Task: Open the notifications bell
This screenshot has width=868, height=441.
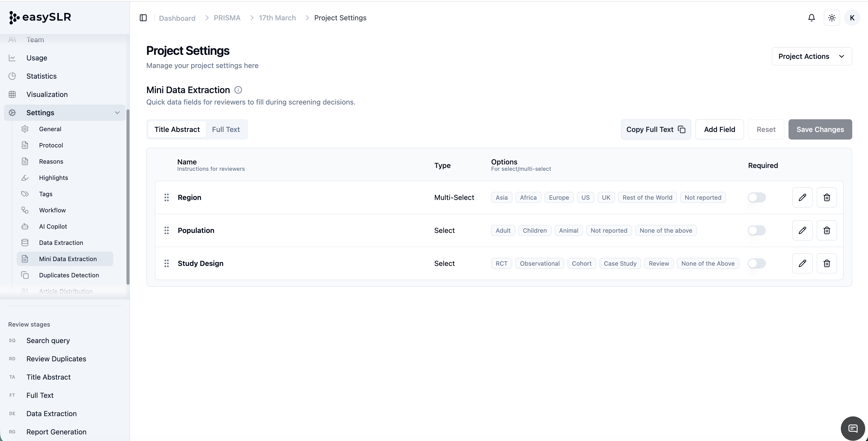Action: 811,18
